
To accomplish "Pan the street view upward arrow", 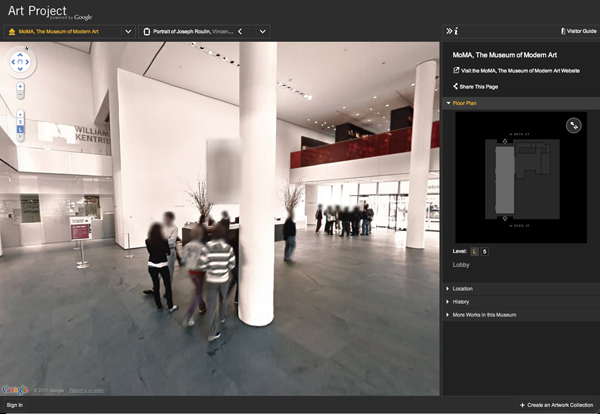I will 20,55.
